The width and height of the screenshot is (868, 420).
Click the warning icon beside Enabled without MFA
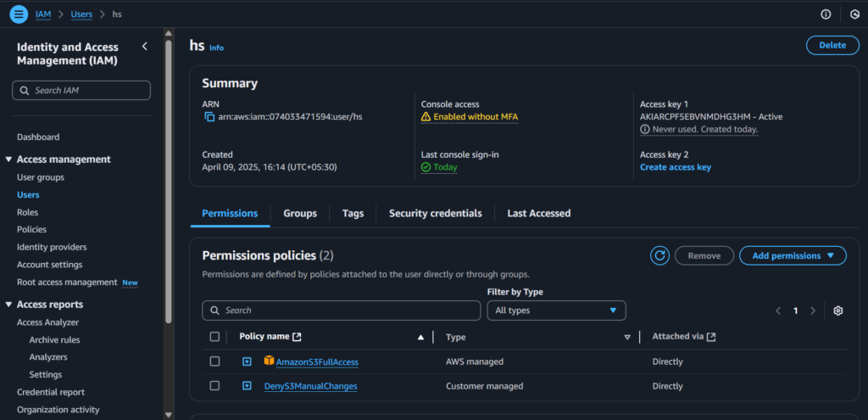(426, 117)
